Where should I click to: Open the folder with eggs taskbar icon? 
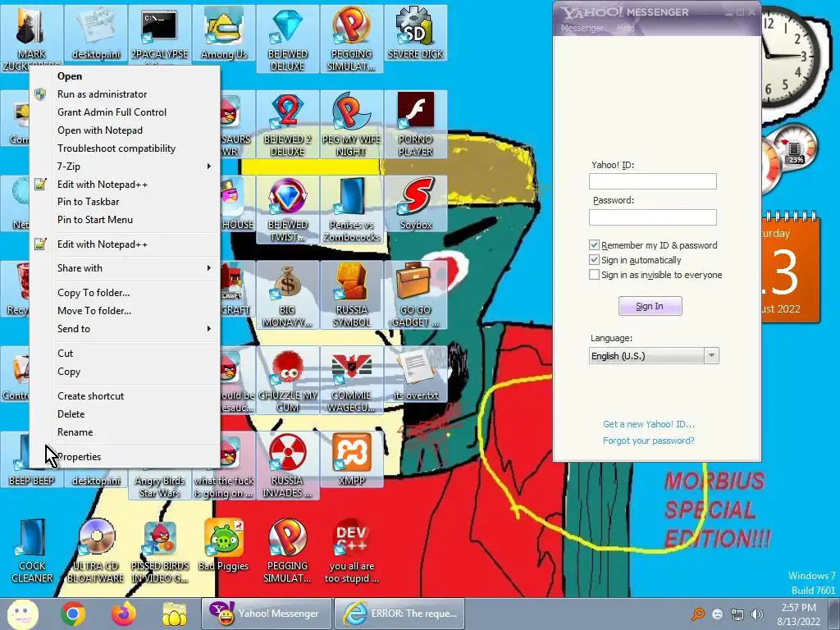[174, 614]
